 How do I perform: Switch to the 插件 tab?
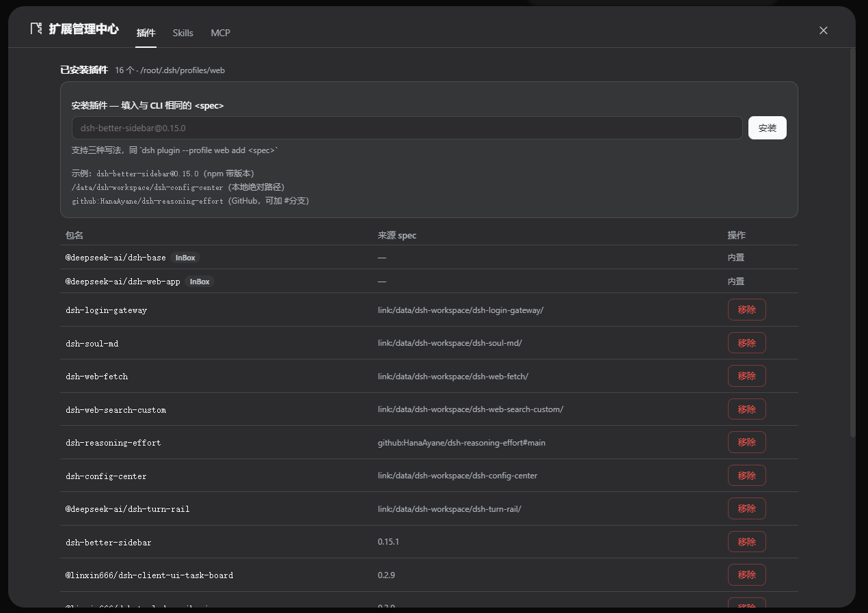[146, 33]
